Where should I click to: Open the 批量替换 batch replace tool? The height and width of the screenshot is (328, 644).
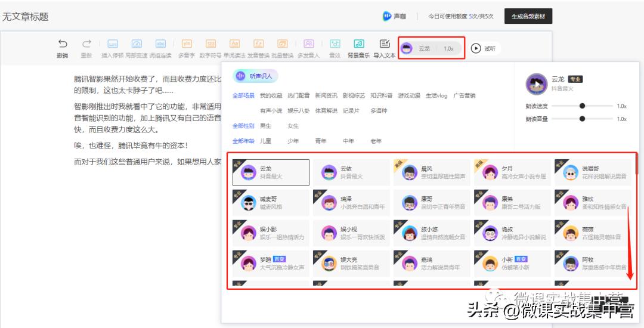tap(282, 48)
